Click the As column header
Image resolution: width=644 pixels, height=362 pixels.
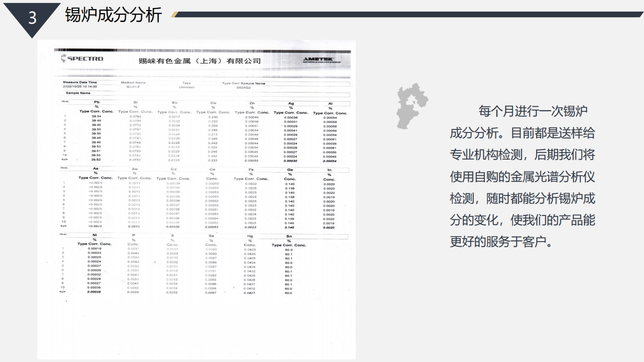click(x=96, y=168)
